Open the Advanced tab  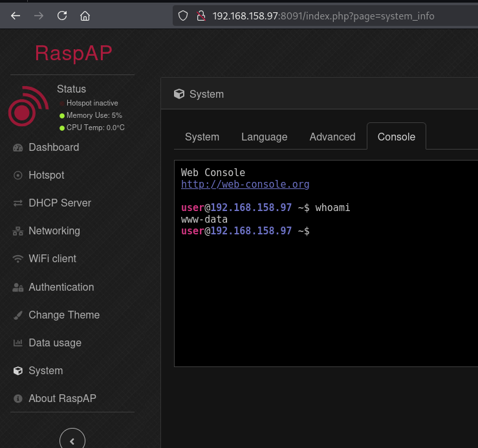(332, 137)
